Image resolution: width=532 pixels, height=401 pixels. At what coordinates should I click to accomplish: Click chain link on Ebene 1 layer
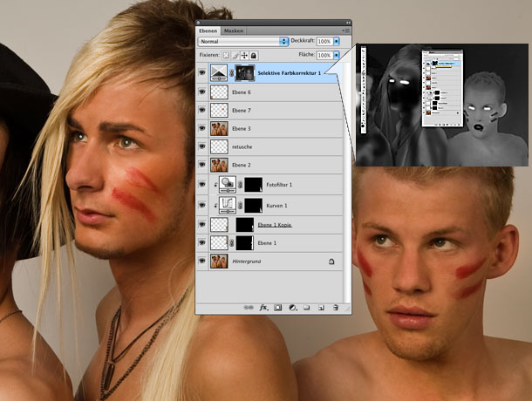point(232,243)
